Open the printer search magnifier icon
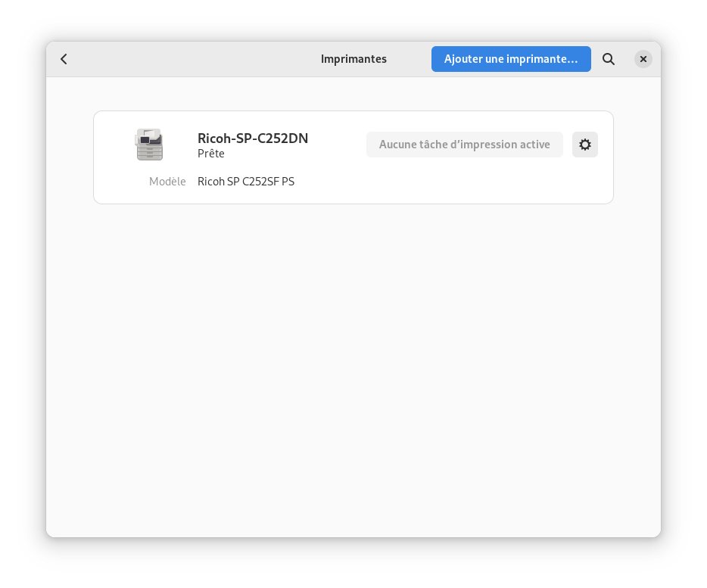The height and width of the screenshot is (588, 707). [609, 59]
